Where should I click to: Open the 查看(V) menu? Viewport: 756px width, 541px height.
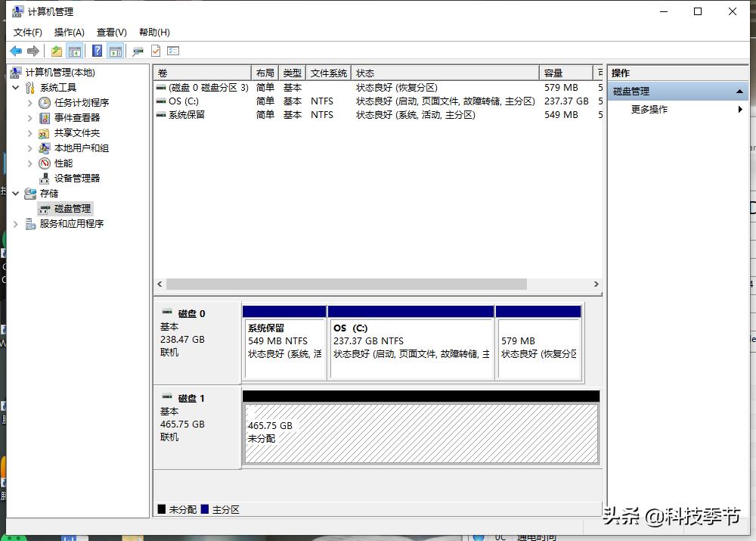coord(110,32)
